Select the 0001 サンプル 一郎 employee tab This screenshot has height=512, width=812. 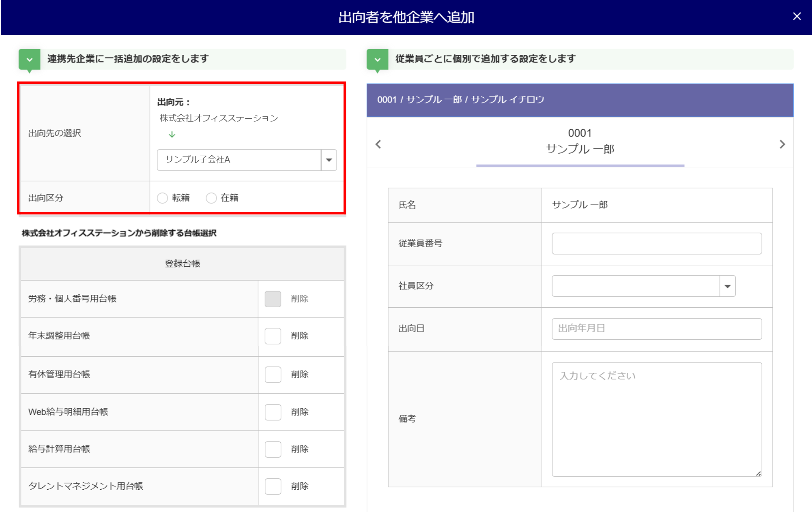tap(580, 142)
